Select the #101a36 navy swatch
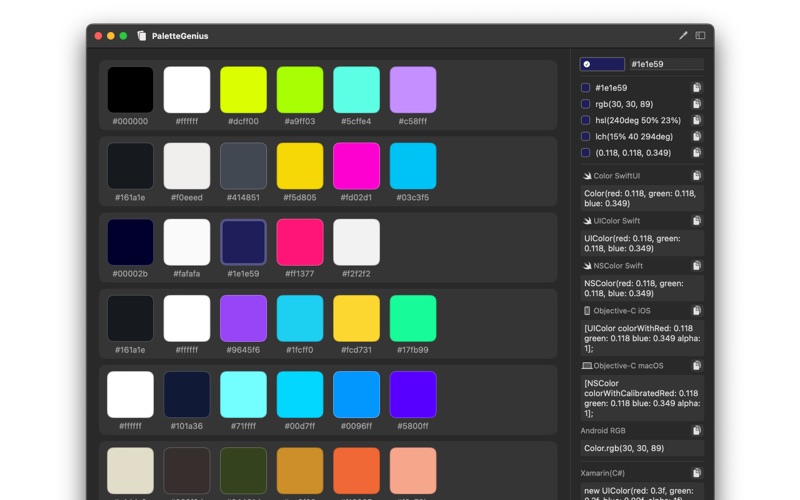Image resolution: width=800 pixels, height=500 pixels. (x=187, y=394)
